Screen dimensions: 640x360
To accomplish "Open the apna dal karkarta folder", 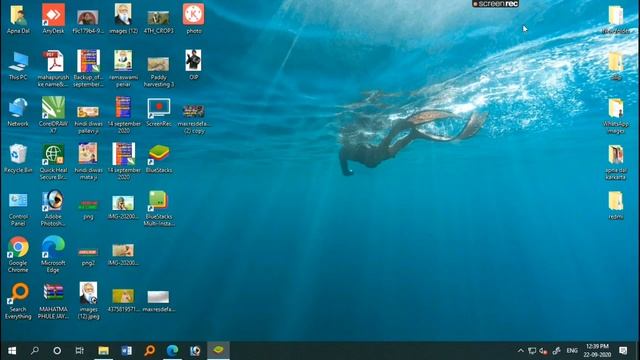I will coord(616,162).
